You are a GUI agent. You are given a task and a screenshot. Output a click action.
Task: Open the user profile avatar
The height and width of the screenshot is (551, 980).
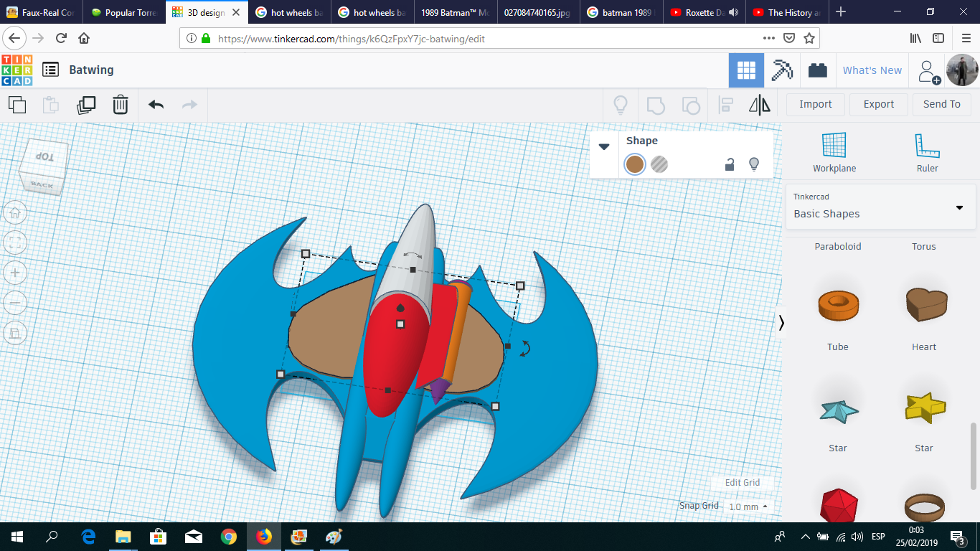[962, 70]
